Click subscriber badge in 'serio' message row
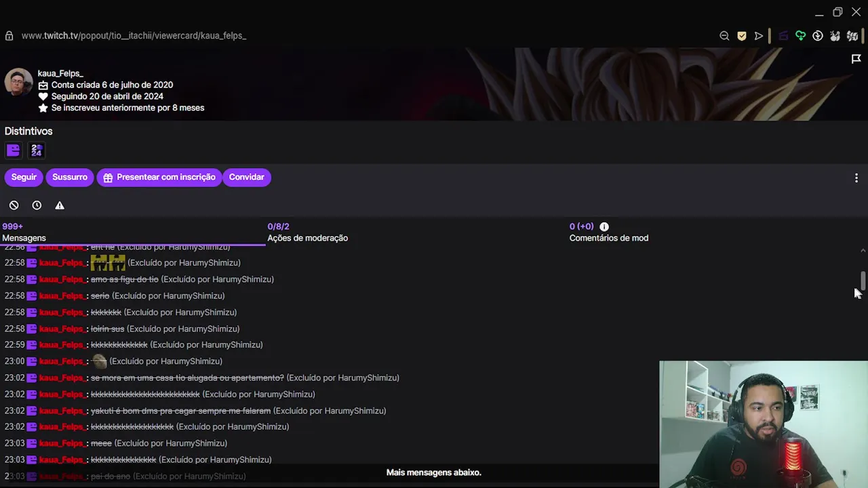868x488 pixels. [32, 296]
